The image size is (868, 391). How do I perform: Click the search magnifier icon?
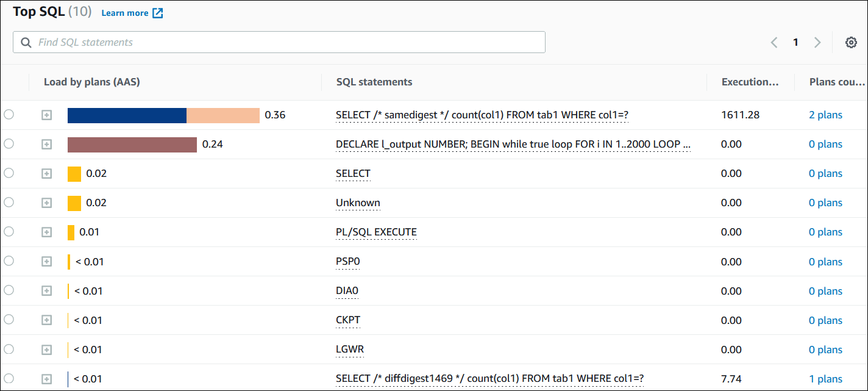coord(26,42)
